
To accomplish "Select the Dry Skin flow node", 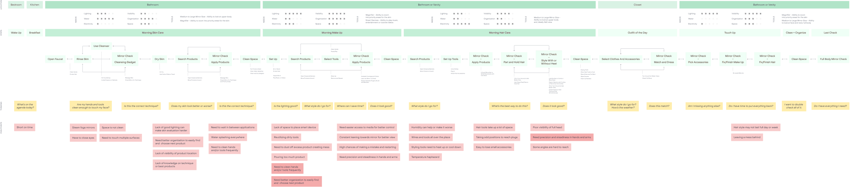I will [160, 59].
